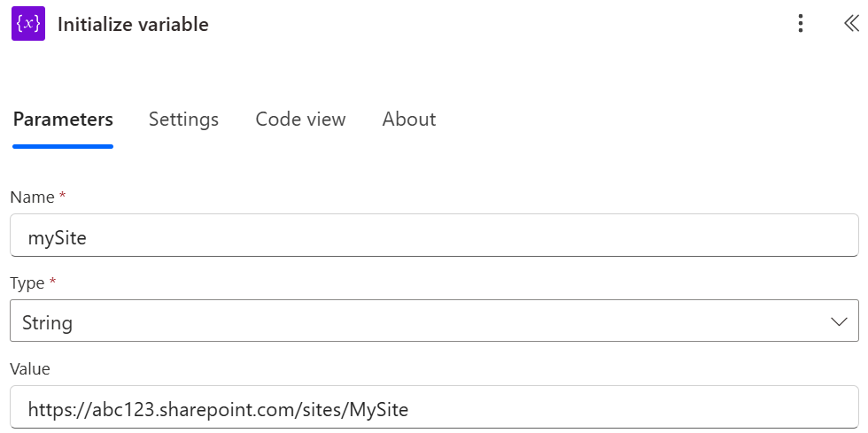Open the Type combo box showing String
Screen dimensions: 868x433
(425, 322)
